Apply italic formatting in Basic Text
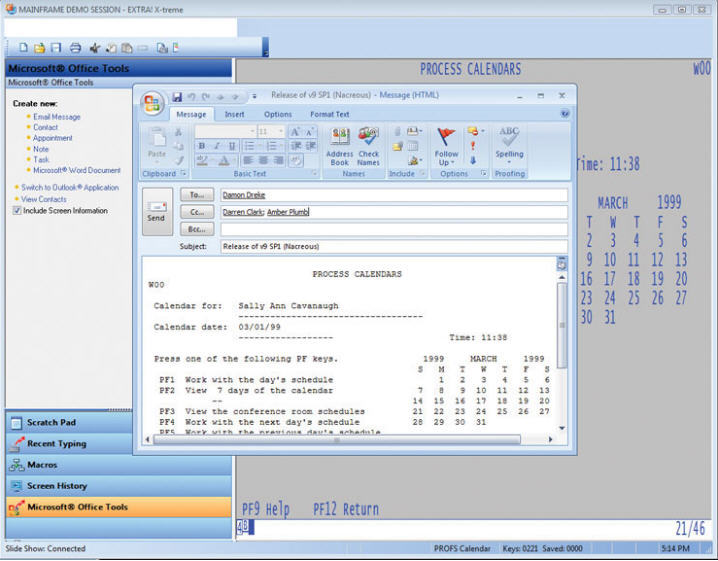This screenshot has width=718, height=561. coord(217,146)
